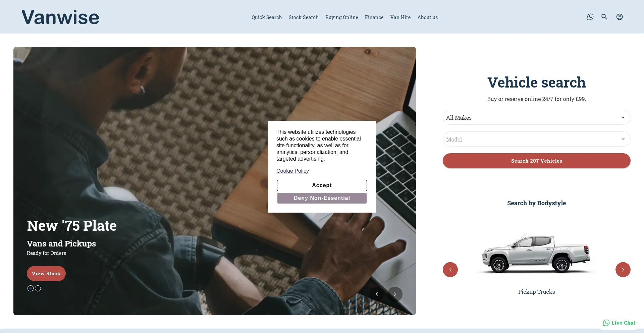644x333 pixels.
Task: Open the Van Hire menu item
Action: tap(400, 17)
